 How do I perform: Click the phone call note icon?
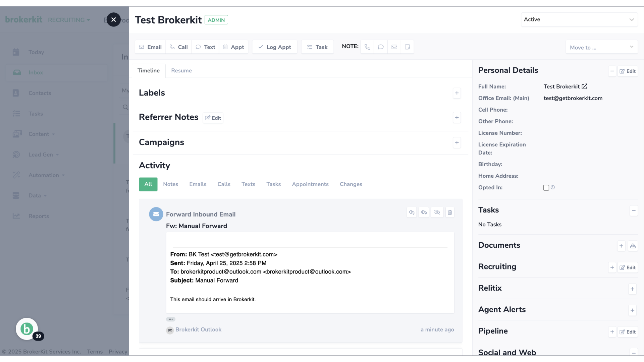point(367,47)
